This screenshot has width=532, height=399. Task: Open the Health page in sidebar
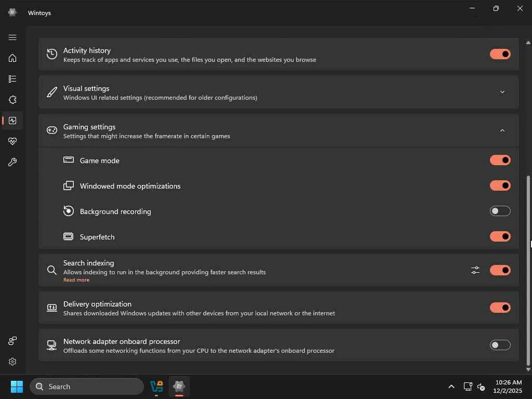click(12, 141)
